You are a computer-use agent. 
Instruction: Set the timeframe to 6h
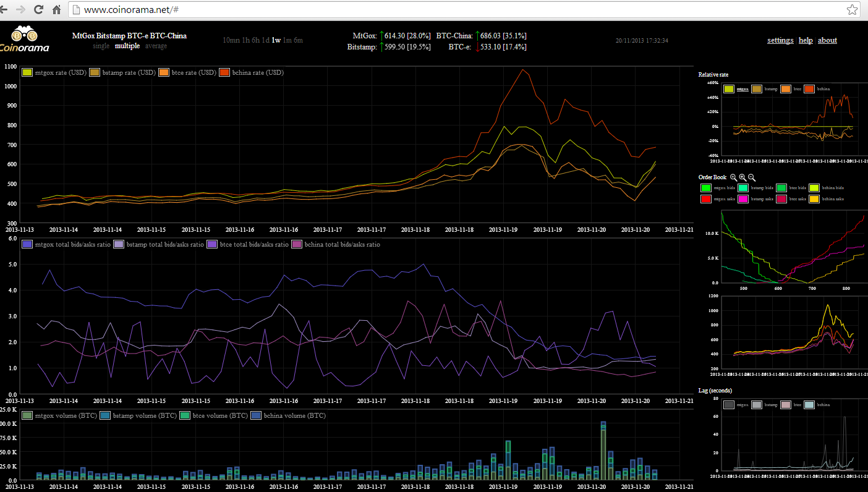coord(256,41)
